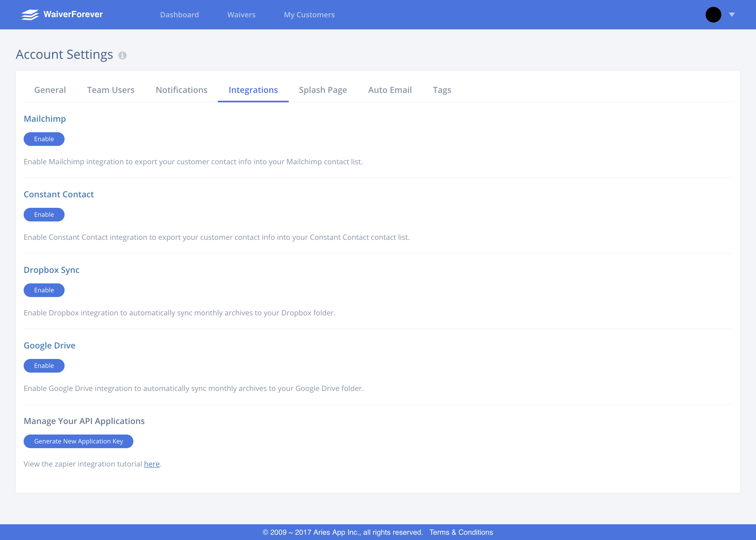Click 'Manage Your API Applications' heading
Viewport: 756px width, 540px height.
(84, 421)
